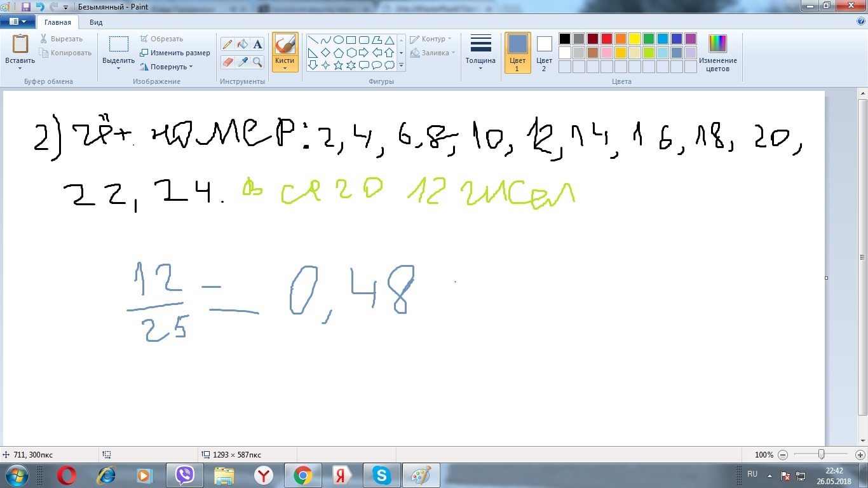The width and height of the screenshot is (868, 488).
Task: Select the Pencil tool
Action: (227, 44)
